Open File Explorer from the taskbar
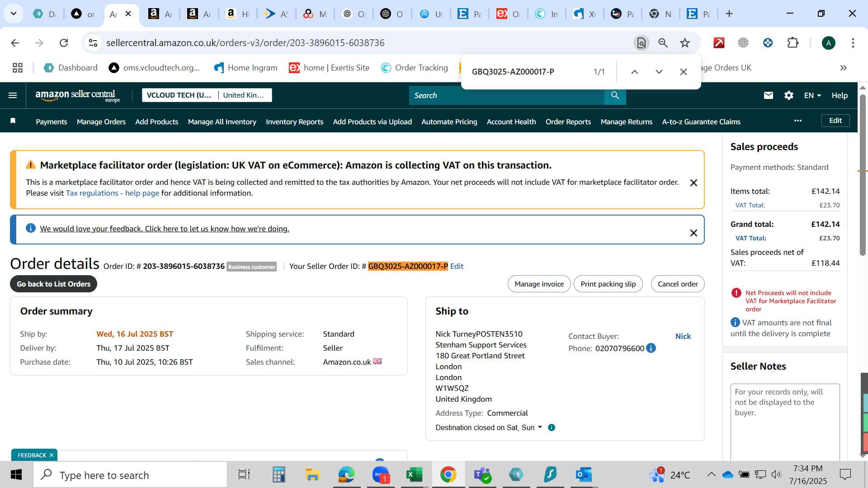 click(x=312, y=475)
